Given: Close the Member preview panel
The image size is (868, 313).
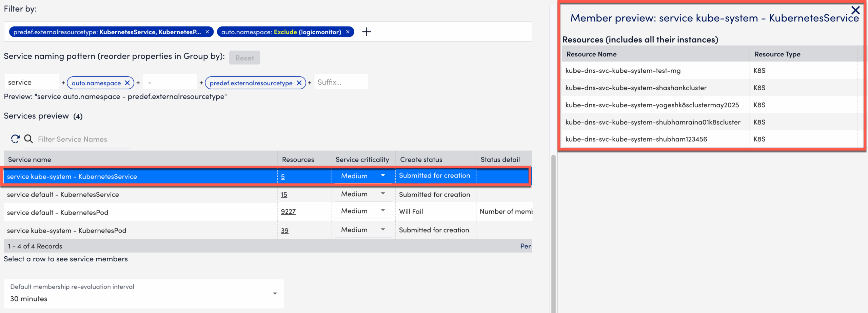Looking at the screenshot, I should click(x=855, y=10).
